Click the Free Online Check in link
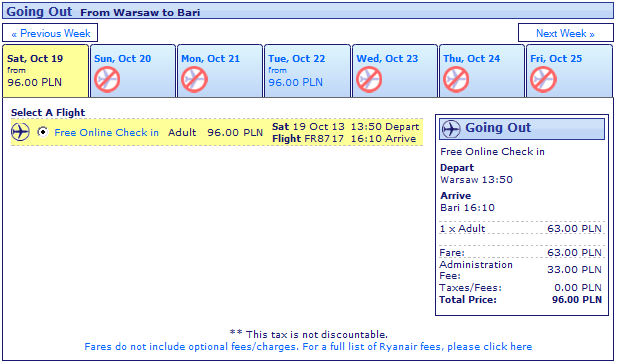 click(x=106, y=132)
